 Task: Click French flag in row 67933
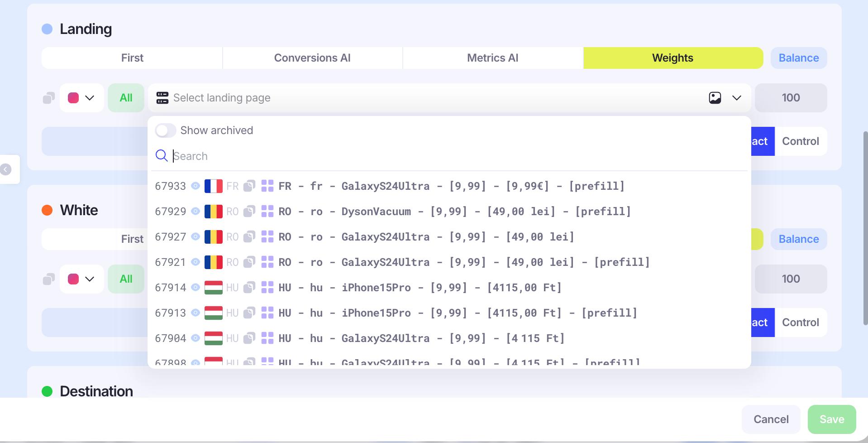(x=214, y=186)
